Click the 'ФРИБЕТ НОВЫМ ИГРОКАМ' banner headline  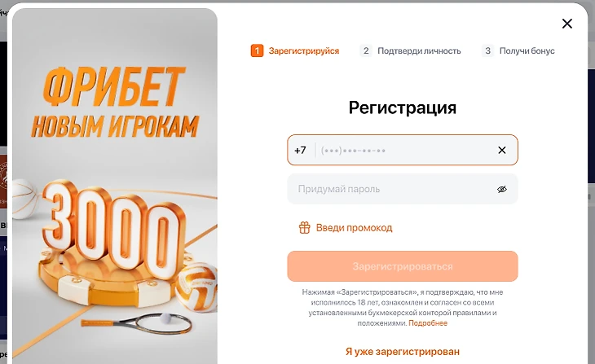click(115, 103)
